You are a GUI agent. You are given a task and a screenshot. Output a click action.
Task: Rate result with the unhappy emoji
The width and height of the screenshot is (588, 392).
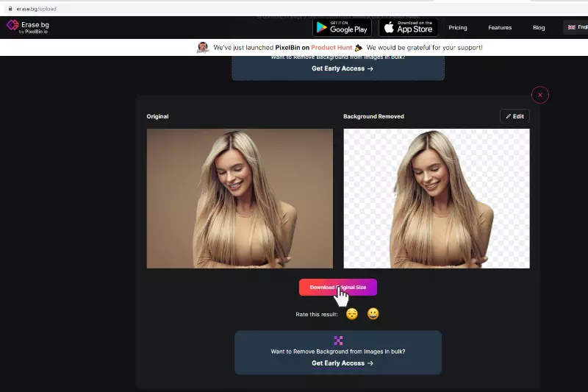coord(352,313)
